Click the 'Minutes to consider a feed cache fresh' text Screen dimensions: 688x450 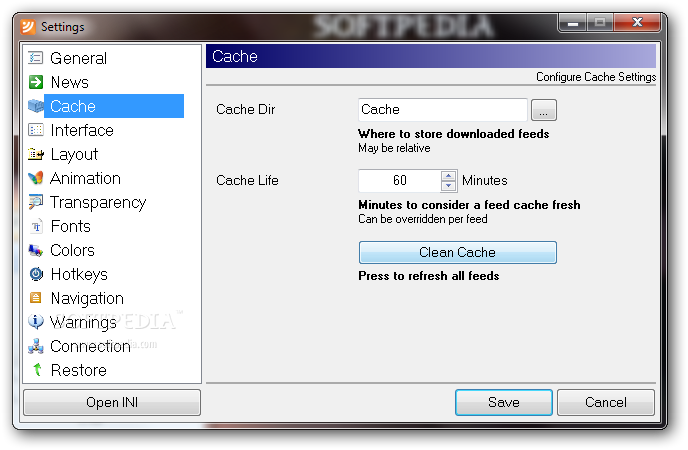point(469,205)
